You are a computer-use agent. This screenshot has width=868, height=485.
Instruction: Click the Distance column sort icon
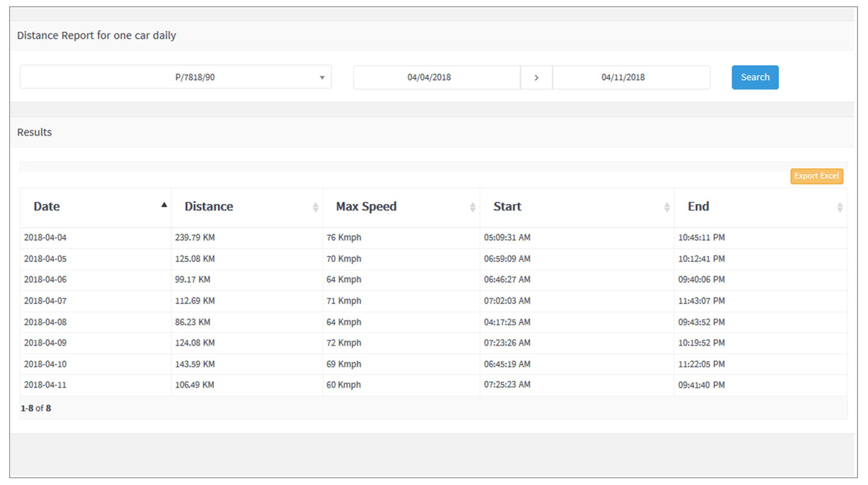tap(315, 207)
